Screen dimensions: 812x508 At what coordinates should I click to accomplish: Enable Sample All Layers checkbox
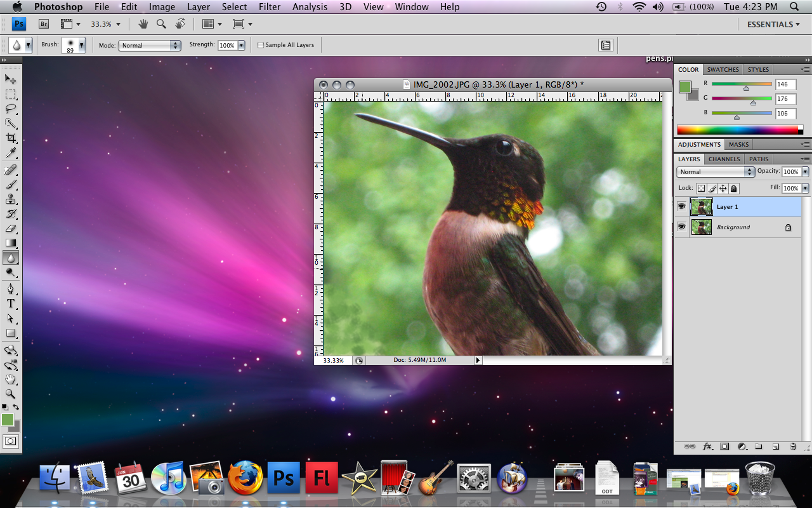tap(261, 45)
